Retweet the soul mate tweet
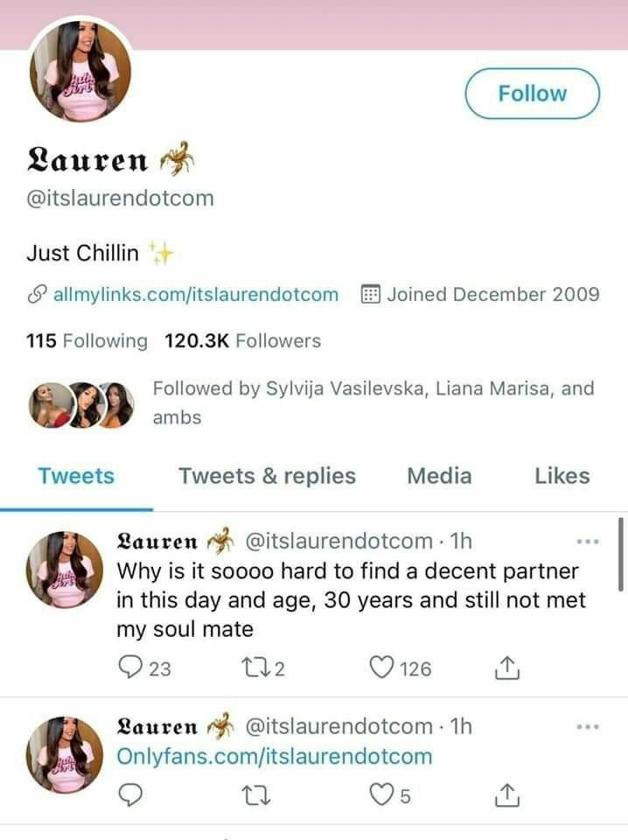628x840 pixels. [255, 668]
